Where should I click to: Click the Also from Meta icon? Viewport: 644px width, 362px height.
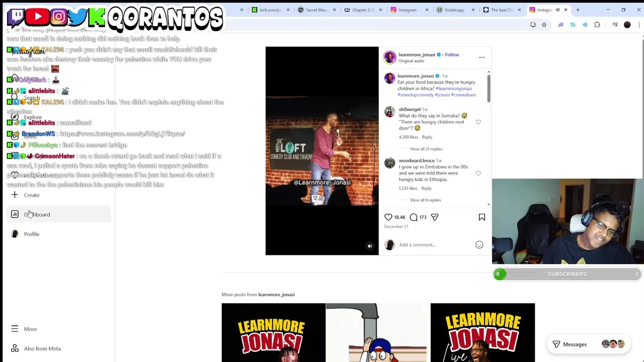pyautogui.click(x=15, y=348)
